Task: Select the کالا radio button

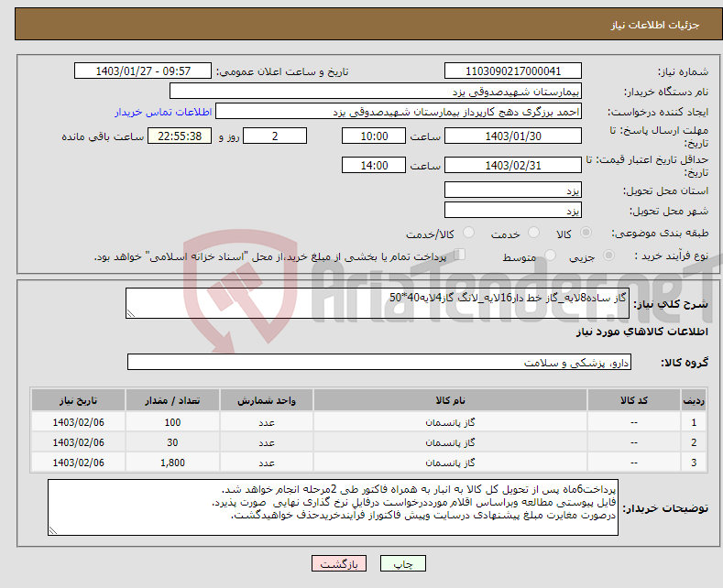Action: [x=586, y=233]
